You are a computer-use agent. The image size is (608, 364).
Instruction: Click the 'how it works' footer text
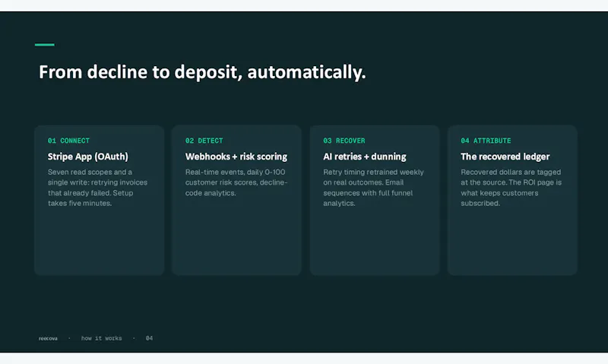click(x=101, y=338)
